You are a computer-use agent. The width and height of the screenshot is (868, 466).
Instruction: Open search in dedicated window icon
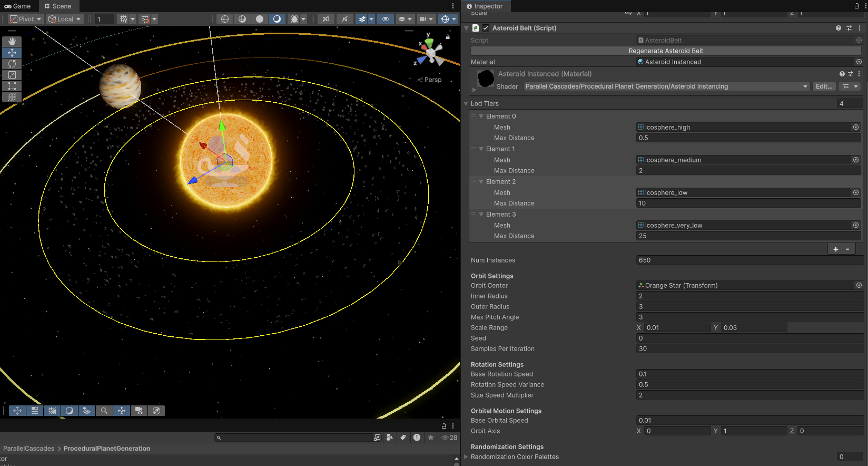[x=377, y=438]
